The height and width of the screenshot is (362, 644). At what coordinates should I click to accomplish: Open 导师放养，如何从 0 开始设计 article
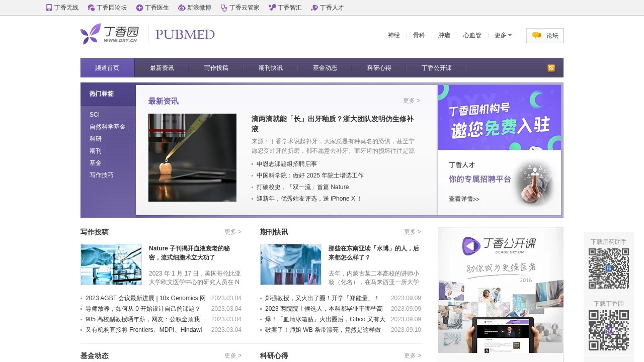click(x=143, y=309)
